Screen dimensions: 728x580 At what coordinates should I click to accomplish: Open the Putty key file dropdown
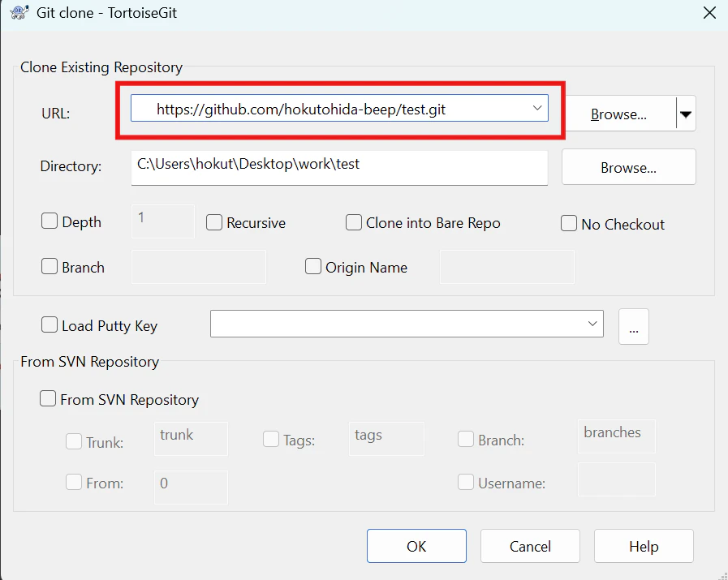pos(592,324)
